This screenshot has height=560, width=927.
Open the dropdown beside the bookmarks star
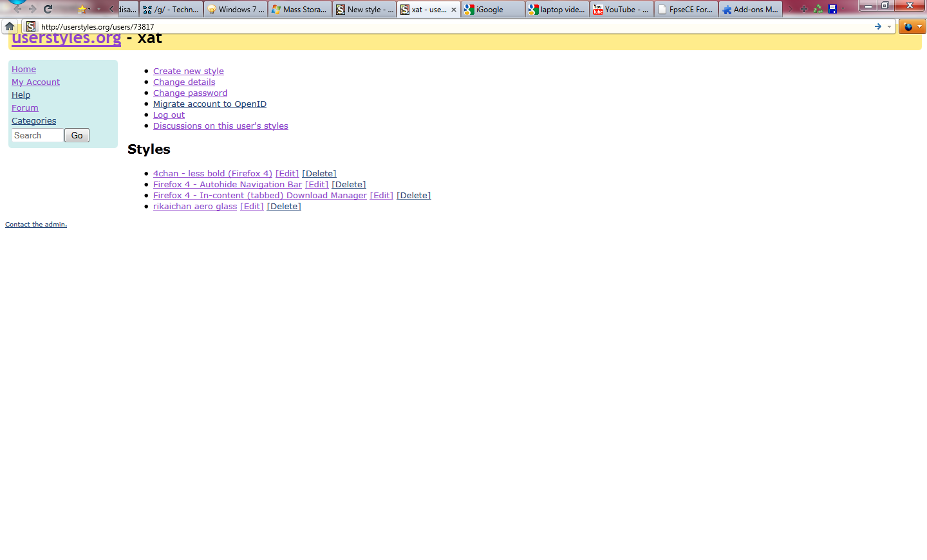(x=89, y=9)
